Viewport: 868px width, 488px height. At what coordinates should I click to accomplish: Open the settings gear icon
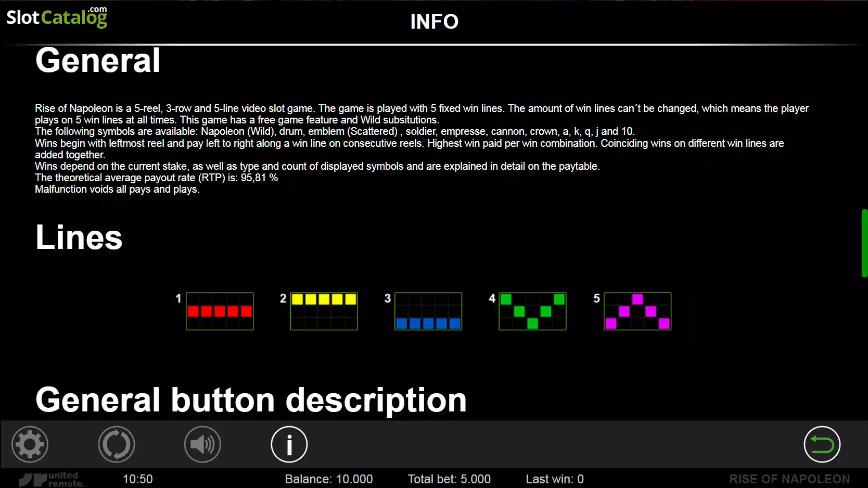[x=30, y=444]
